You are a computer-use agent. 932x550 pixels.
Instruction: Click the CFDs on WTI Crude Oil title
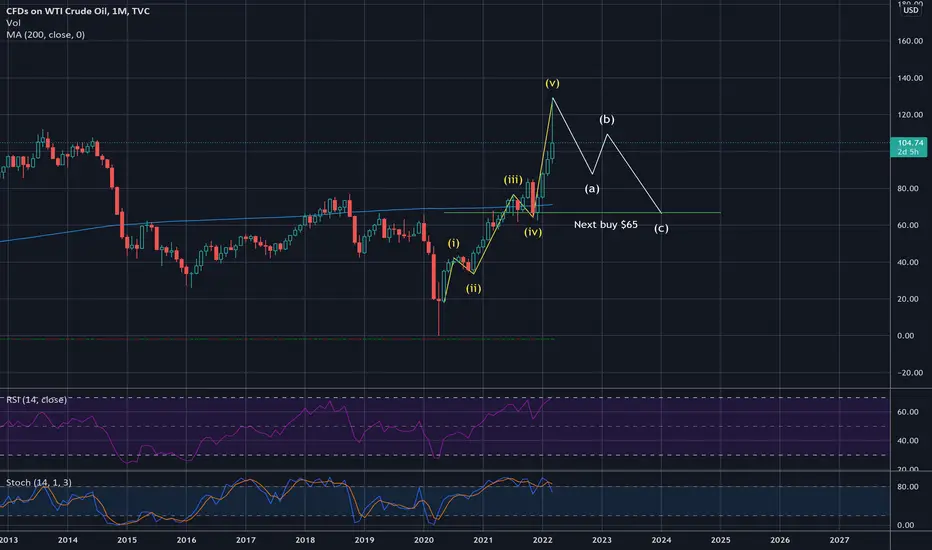click(78, 11)
